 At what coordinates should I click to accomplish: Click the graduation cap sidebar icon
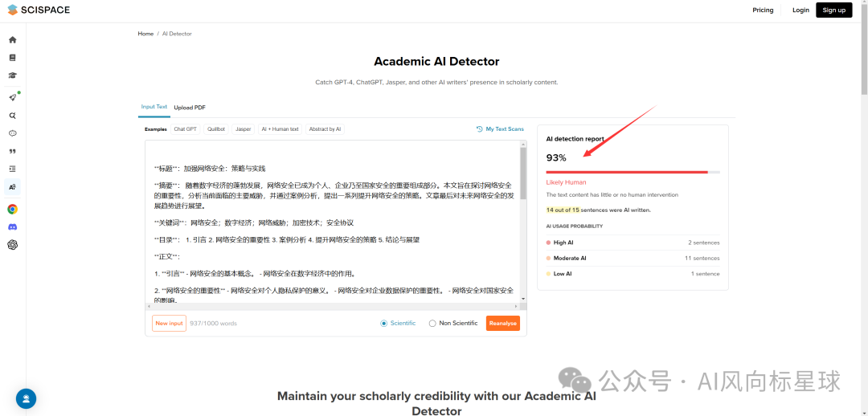[x=12, y=75]
